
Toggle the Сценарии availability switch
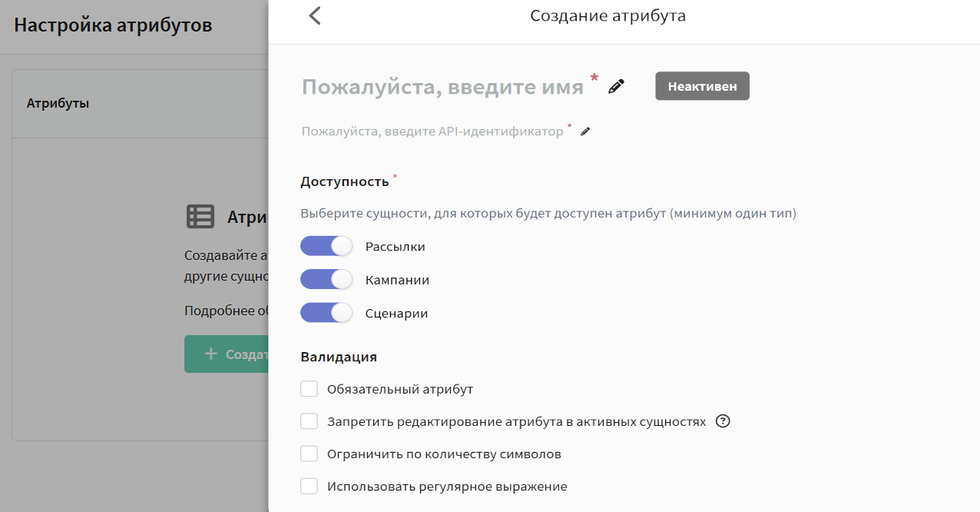(x=326, y=313)
